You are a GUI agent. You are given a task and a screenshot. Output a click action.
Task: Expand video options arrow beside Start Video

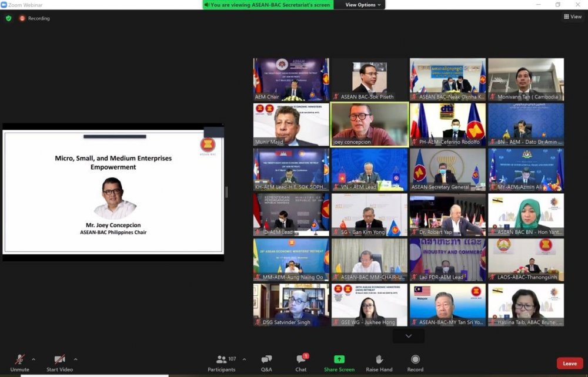click(76, 359)
